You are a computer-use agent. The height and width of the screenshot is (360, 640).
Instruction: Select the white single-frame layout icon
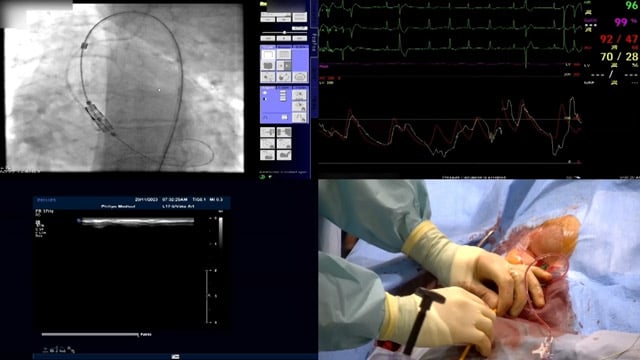268,54
